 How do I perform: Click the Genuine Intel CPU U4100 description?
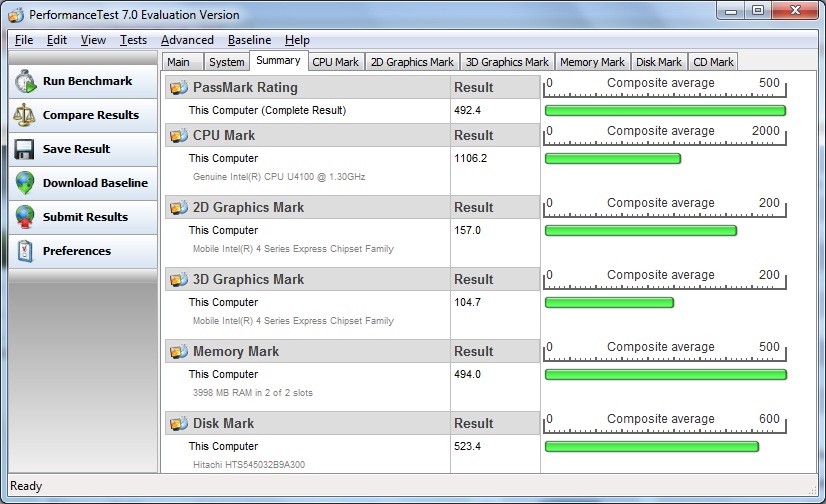tap(279, 177)
